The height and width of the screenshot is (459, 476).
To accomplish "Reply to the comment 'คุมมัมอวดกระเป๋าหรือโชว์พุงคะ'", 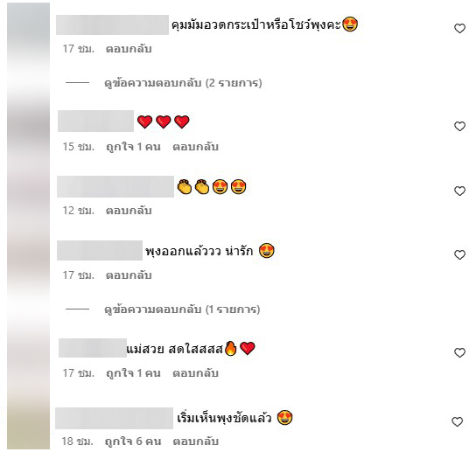I will tap(129, 49).
